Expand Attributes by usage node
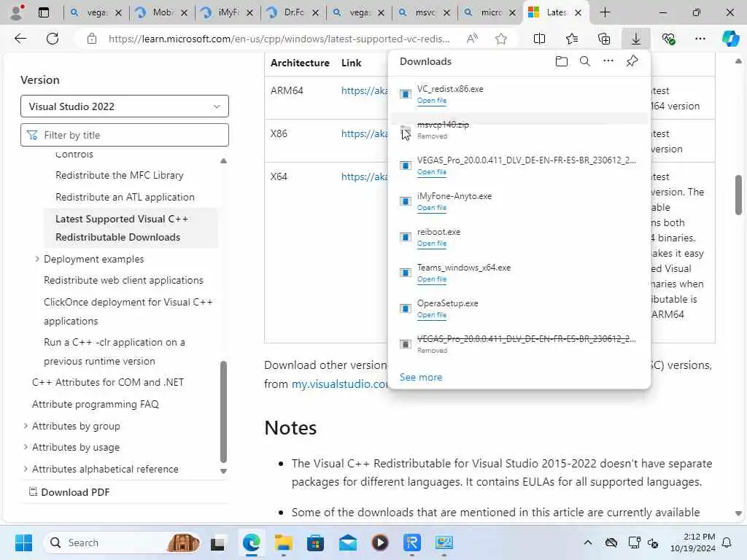The image size is (747, 560). tap(26, 447)
